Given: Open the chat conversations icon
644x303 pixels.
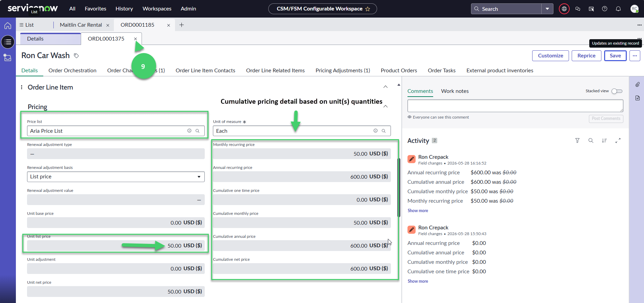Looking at the screenshot, I should pos(578,9).
